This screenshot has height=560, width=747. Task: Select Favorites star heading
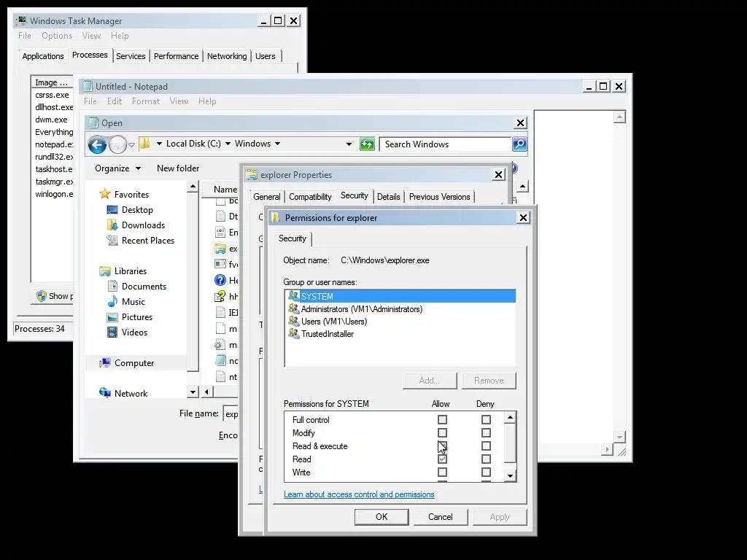click(105, 194)
